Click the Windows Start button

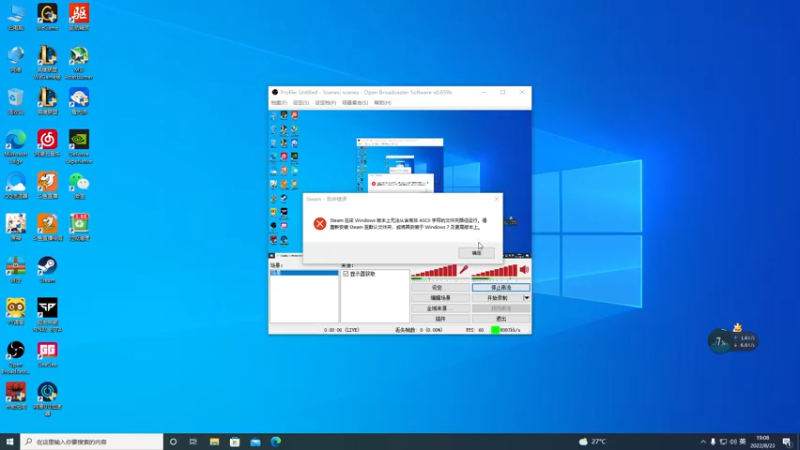tap(10, 441)
